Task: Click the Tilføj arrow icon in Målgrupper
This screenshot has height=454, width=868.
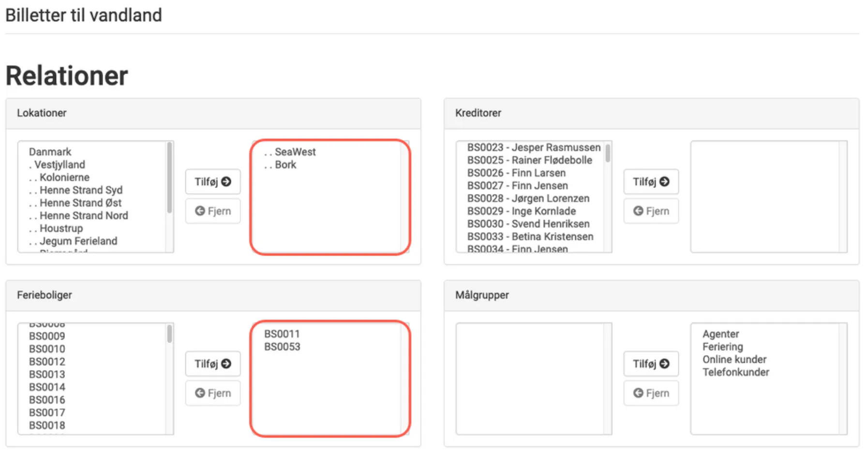Action: point(664,363)
